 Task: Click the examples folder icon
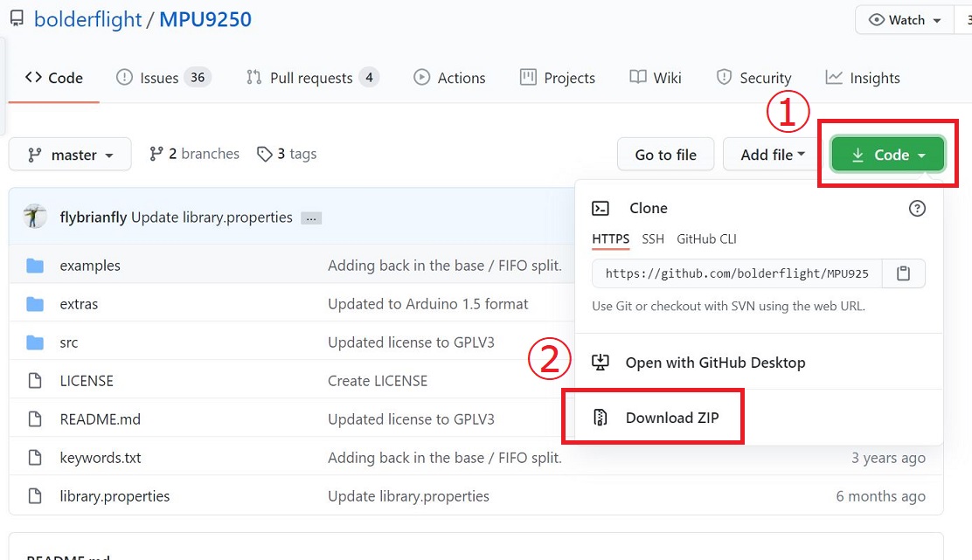35,266
